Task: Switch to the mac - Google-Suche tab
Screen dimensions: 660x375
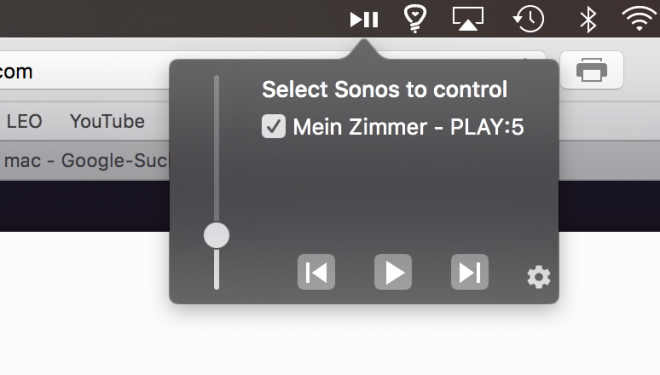Action: click(84, 161)
